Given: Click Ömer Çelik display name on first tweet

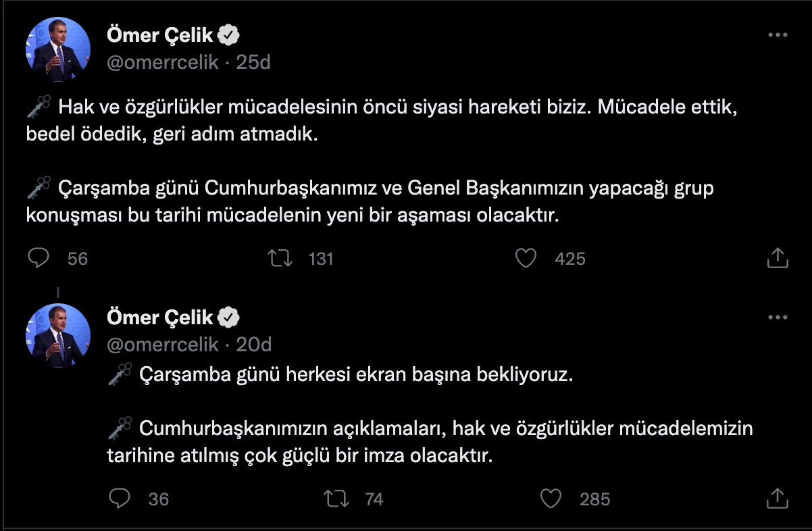Looking at the screenshot, I should [159, 35].
